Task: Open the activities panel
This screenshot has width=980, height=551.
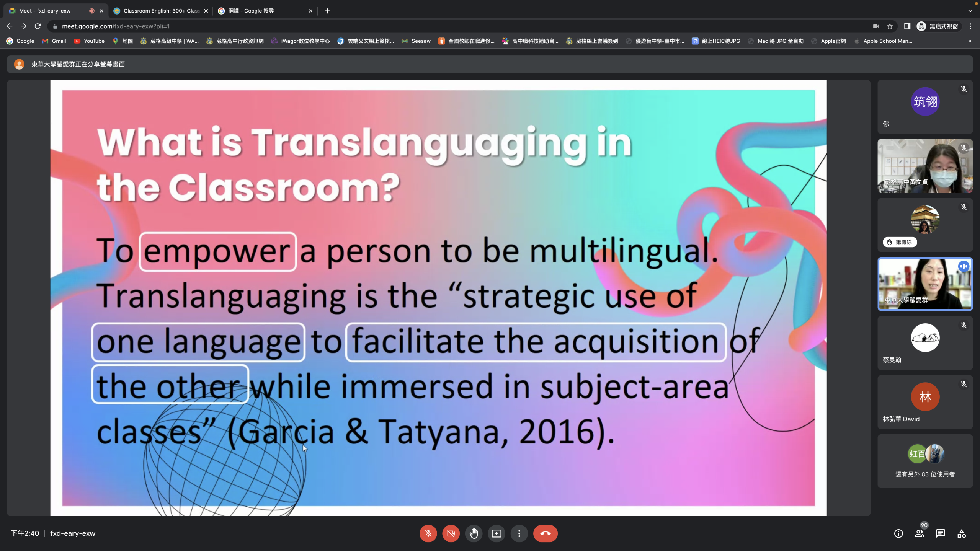Action: click(x=962, y=533)
